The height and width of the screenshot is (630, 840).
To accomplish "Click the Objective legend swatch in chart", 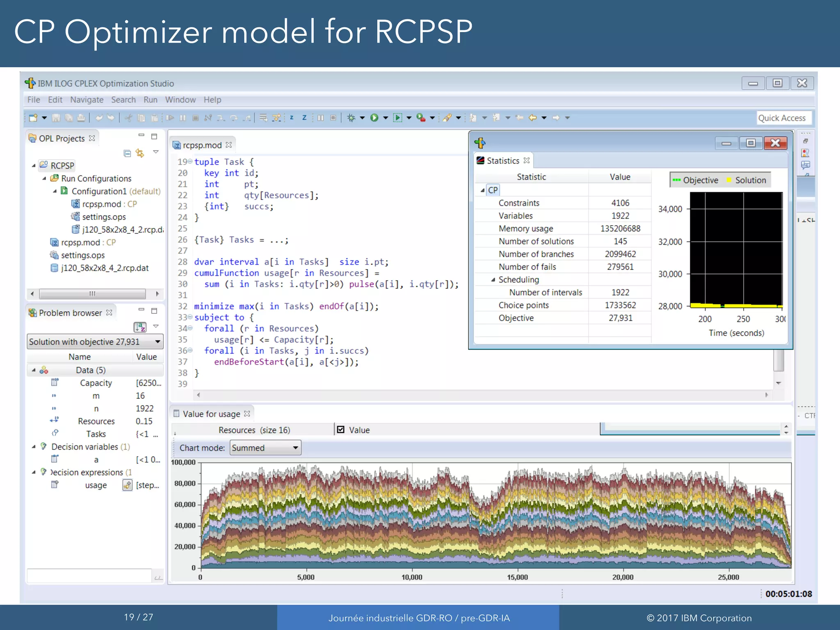I will click(x=676, y=180).
